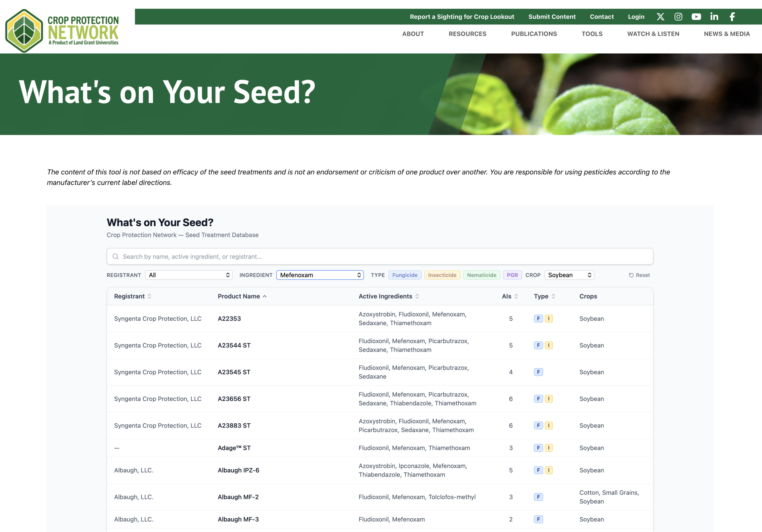Open the Tools menu
The image size is (762, 532).
click(x=592, y=34)
